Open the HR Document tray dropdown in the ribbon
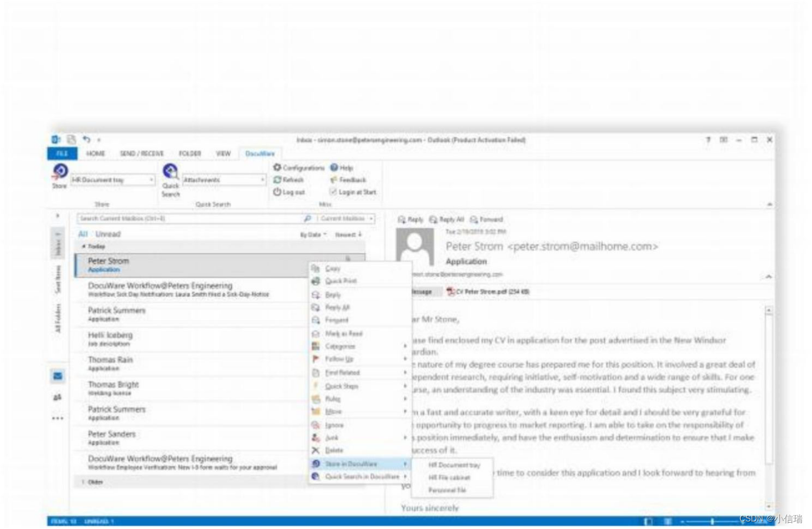 tap(151, 180)
